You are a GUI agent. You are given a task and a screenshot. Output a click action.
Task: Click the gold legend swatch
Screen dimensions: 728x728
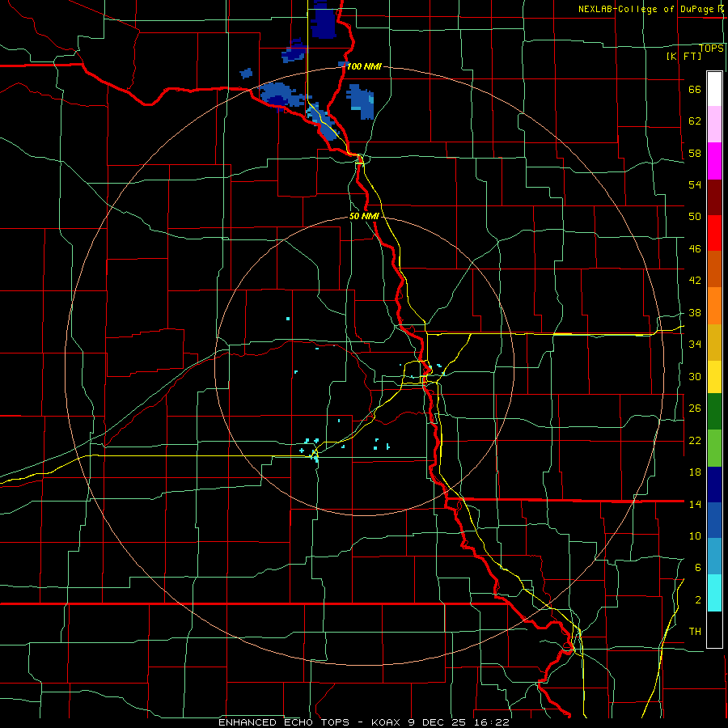coord(714,342)
